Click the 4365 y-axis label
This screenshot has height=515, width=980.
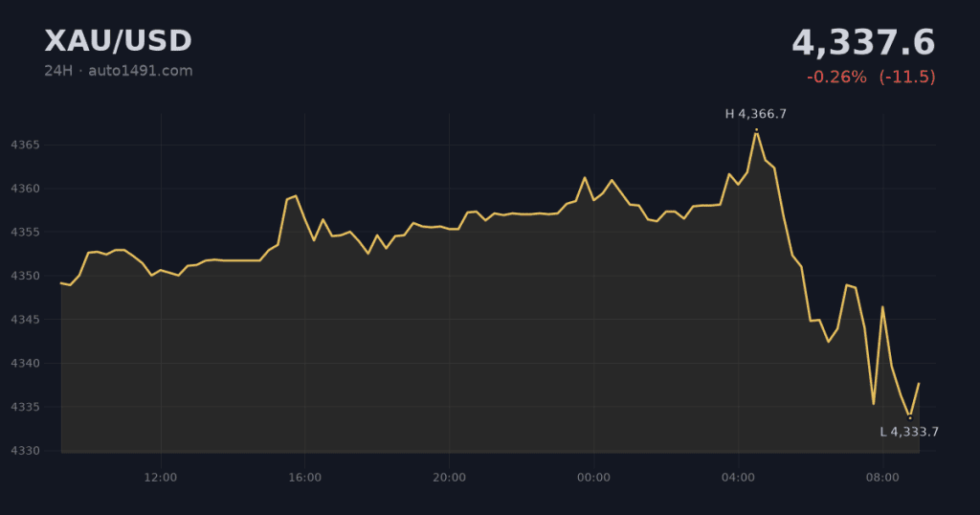(25, 145)
